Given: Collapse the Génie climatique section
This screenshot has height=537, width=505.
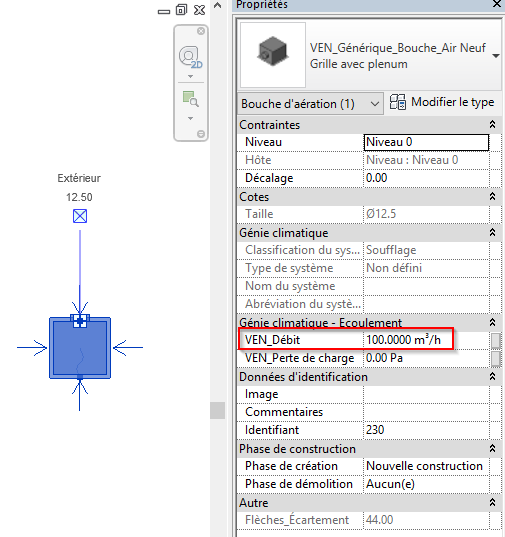Looking at the screenshot, I should (492, 233).
